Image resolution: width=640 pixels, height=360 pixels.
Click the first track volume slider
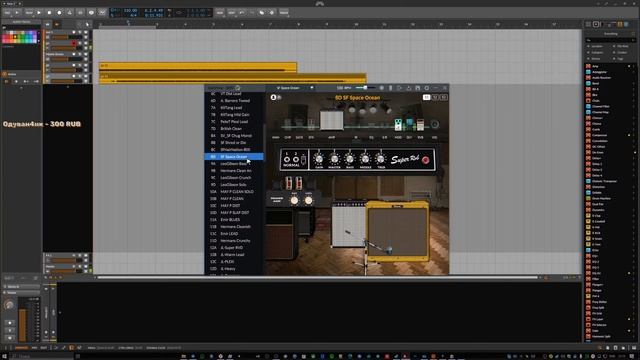coord(66,37)
